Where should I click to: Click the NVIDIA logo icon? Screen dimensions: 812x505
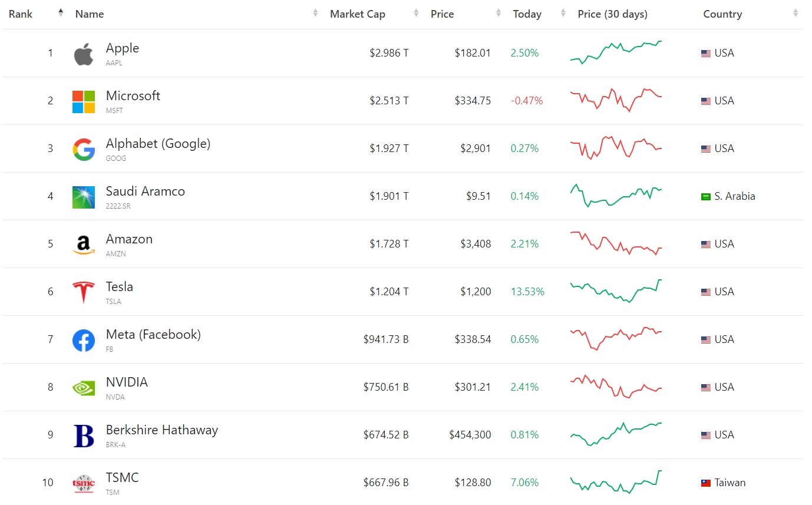[x=84, y=388]
